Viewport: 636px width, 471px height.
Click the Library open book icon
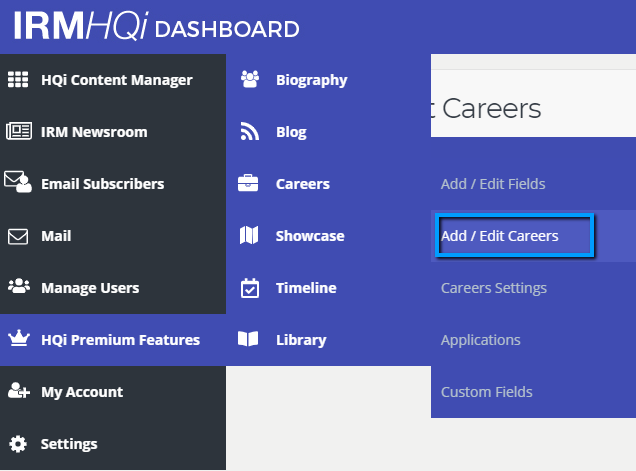[x=248, y=339]
